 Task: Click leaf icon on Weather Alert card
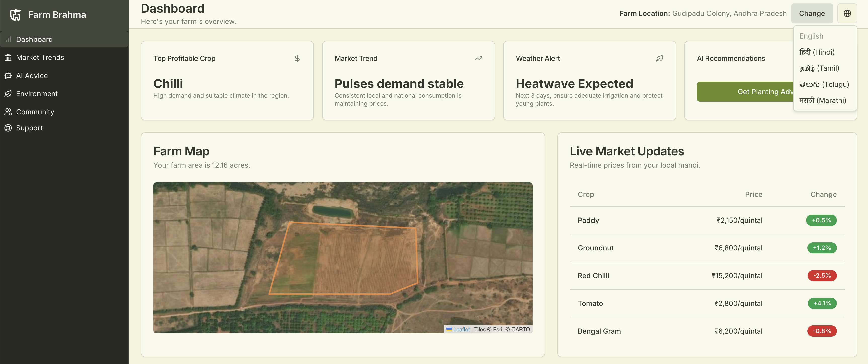pyautogui.click(x=659, y=58)
